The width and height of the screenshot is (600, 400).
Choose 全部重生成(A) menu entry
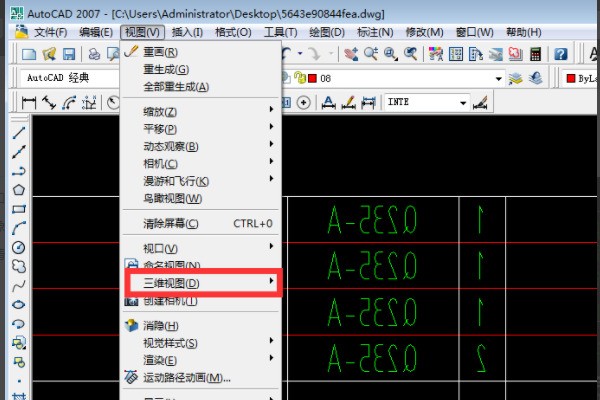(201, 87)
